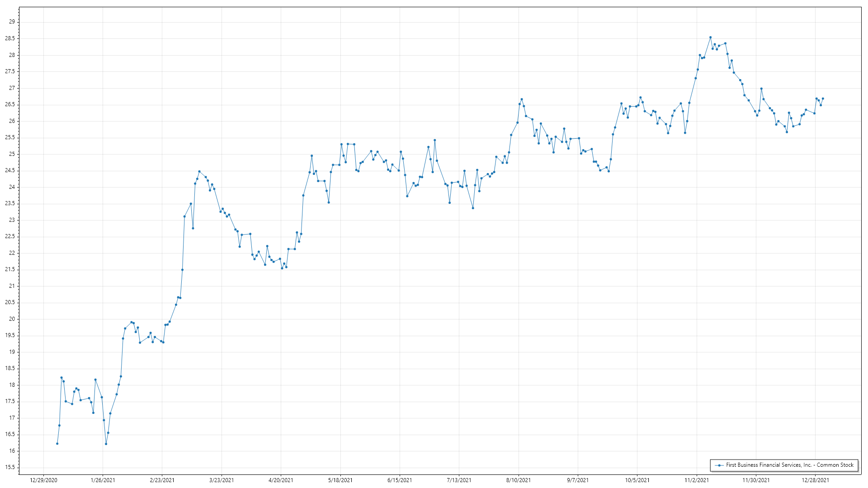
Task: Click the 12/29/2020 x-axis date label
Action: 43,480
